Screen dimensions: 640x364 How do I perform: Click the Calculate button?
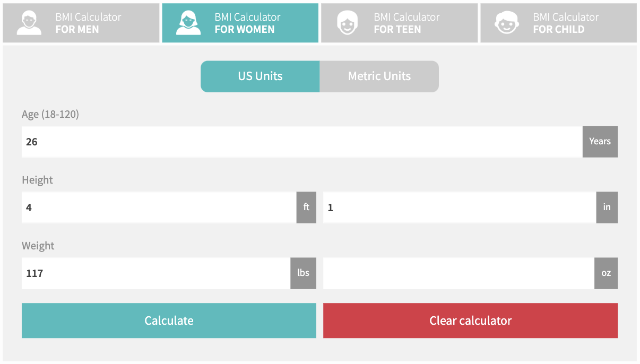click(169, 320)
